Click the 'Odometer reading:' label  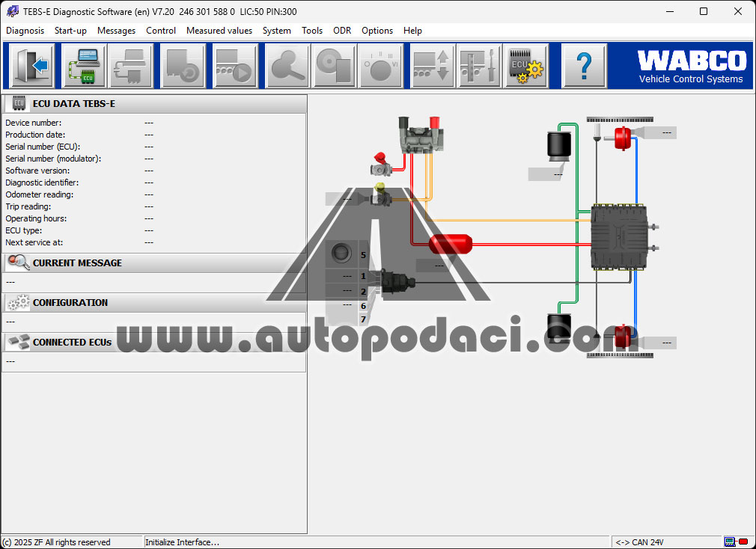(39, 194)
